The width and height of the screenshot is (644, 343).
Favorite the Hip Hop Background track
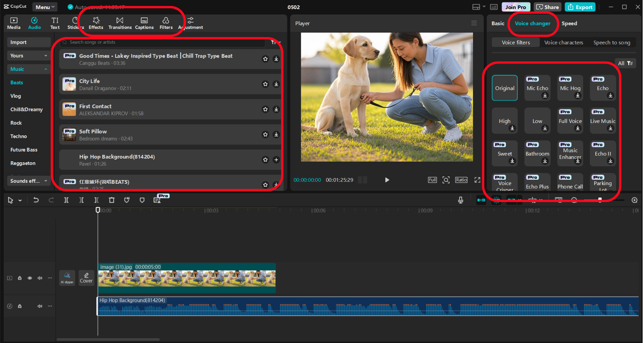(265, 160)
